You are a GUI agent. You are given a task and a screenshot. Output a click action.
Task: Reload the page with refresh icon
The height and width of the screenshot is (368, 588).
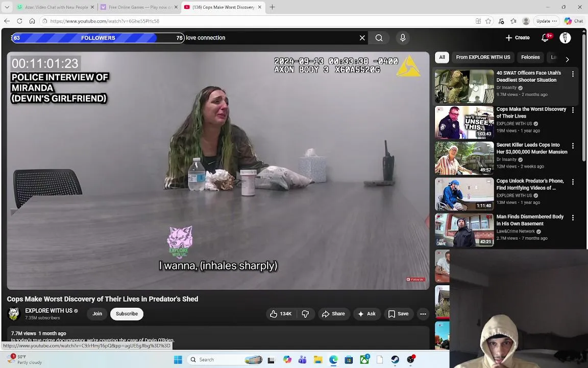19,21
